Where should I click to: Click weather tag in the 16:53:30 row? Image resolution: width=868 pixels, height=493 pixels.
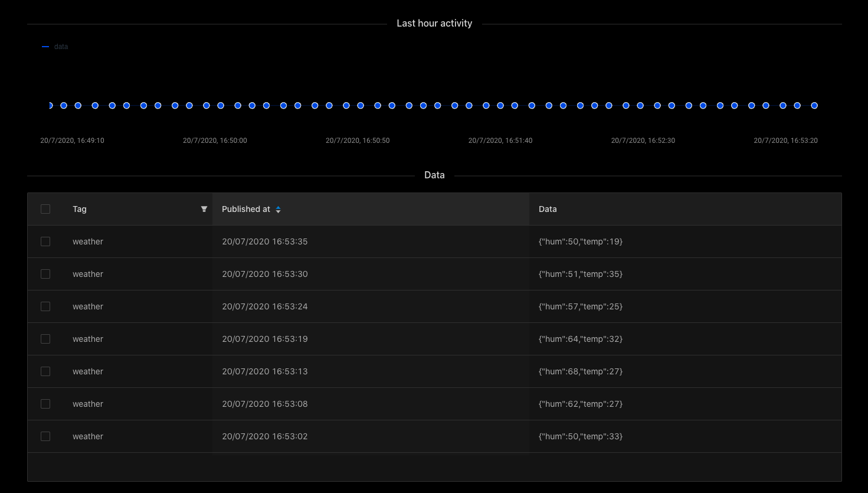pyautogui.click(x=88, y=274)
